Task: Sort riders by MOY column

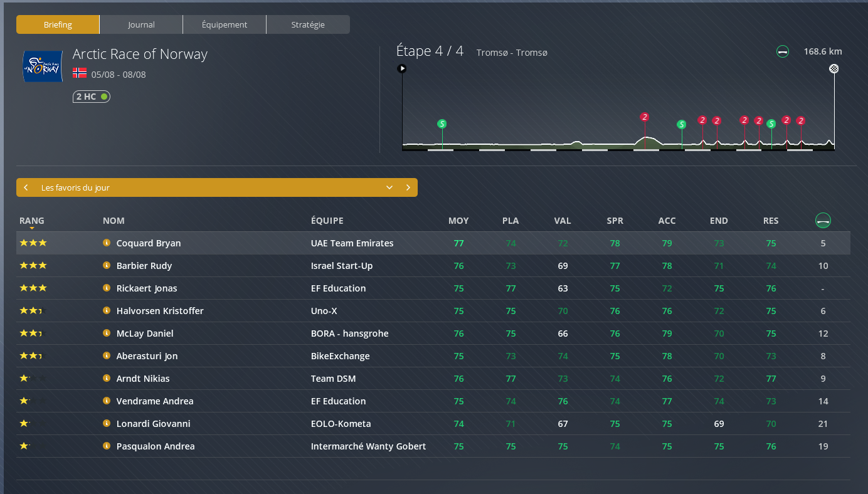Action: point(458,221)
